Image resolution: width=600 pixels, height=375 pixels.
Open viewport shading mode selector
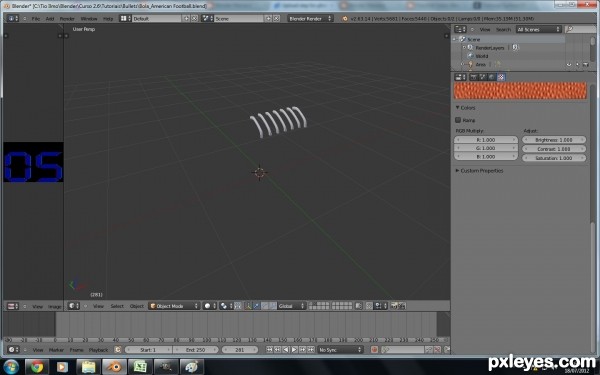tap(209, 306)
